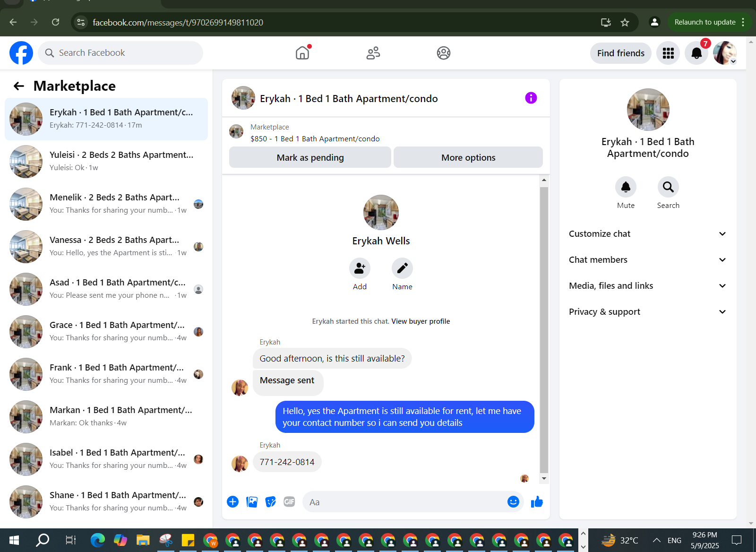Click Mark as pending button

point(310,157)
